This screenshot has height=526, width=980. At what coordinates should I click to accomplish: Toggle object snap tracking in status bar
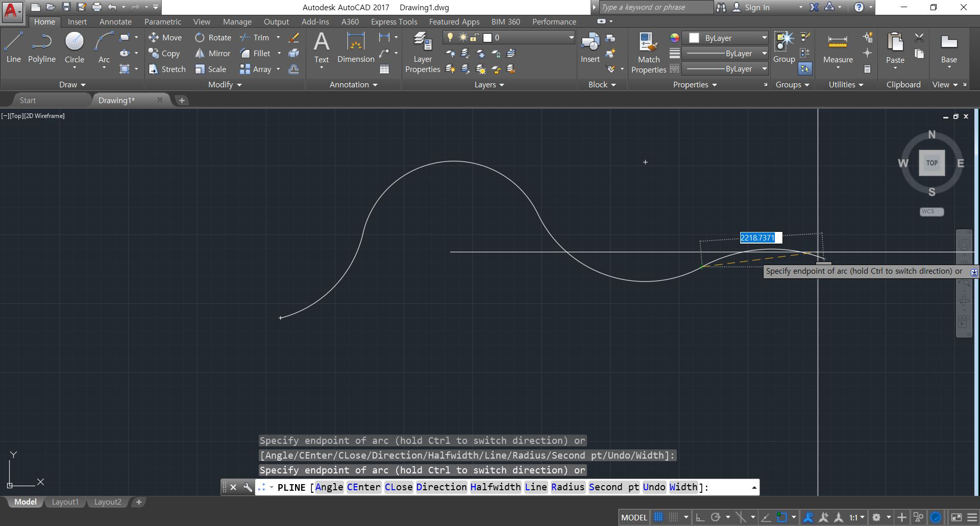point(766,517)
